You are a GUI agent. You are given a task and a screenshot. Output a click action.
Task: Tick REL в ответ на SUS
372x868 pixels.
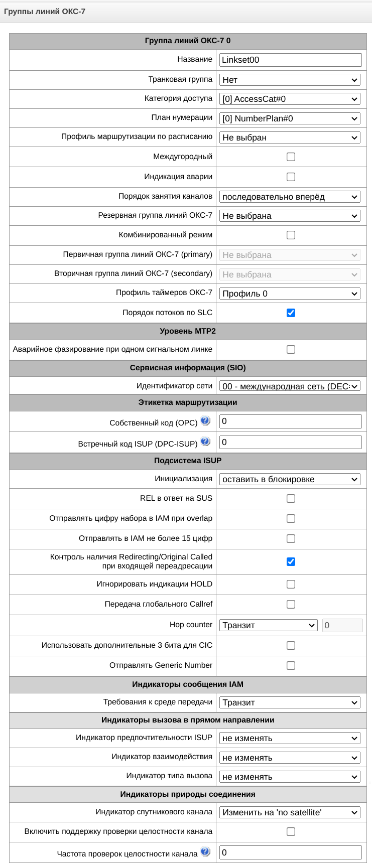(291, 499)
